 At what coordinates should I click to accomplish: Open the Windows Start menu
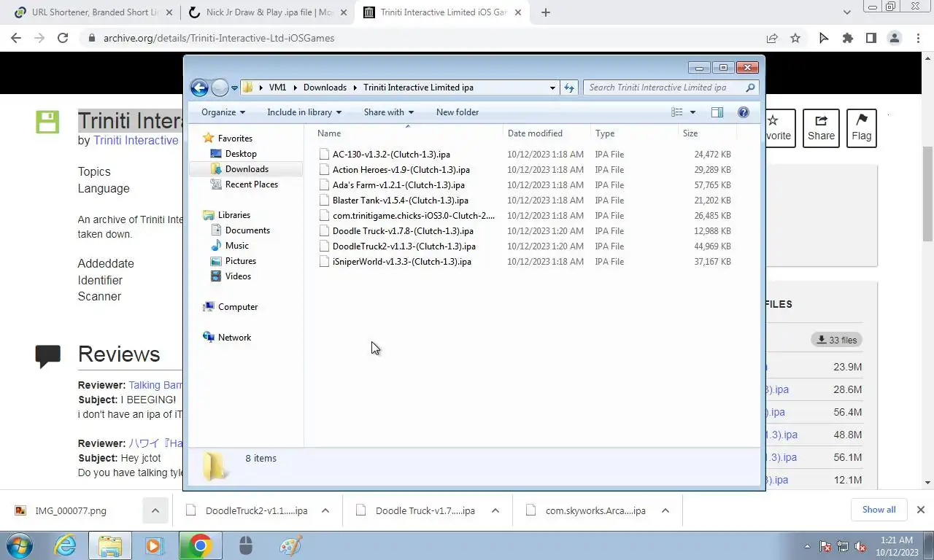click(20, 545)
